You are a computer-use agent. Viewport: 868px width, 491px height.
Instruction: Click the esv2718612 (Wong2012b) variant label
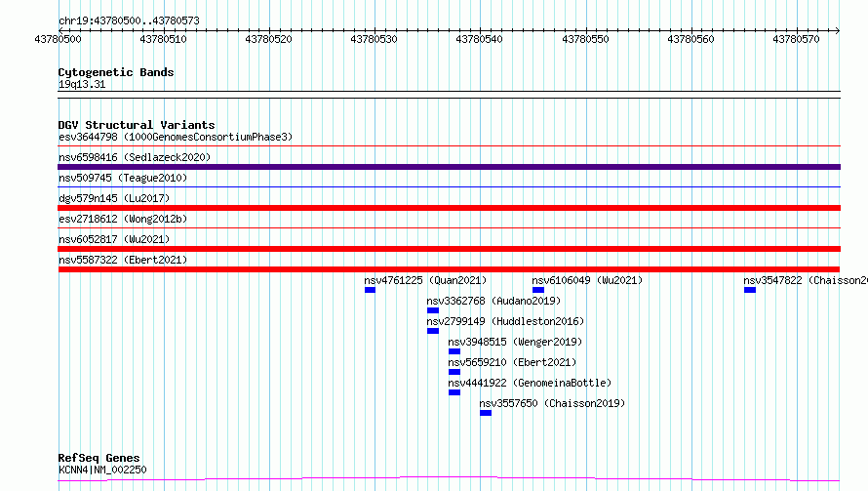123,219
